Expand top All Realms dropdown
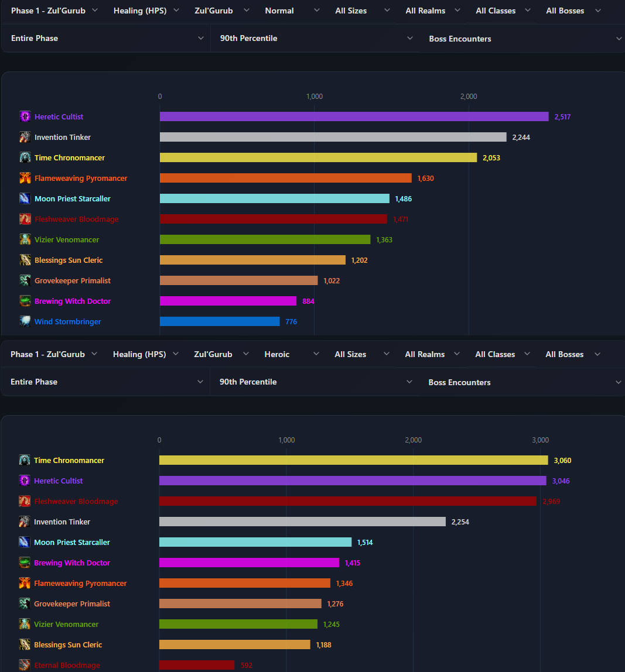Image resolution: width=625 pixels, height=672 pixels. [x=432, y=11]
